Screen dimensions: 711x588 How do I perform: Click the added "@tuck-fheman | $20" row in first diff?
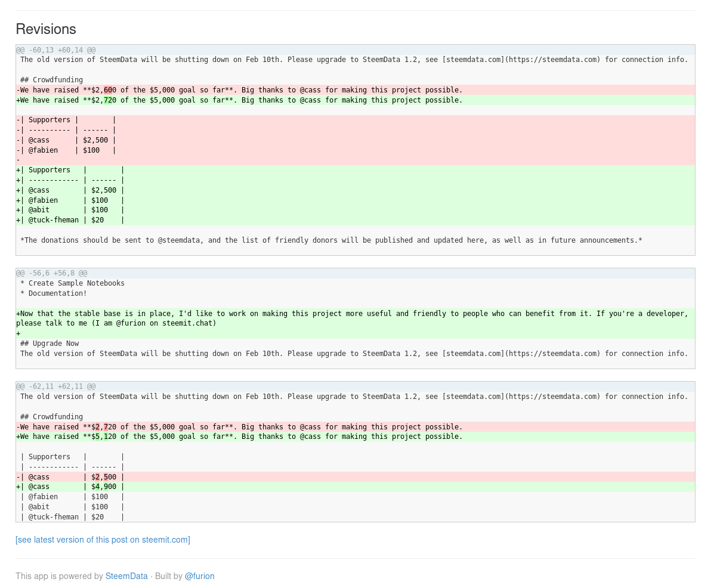[x=355, y=220]
